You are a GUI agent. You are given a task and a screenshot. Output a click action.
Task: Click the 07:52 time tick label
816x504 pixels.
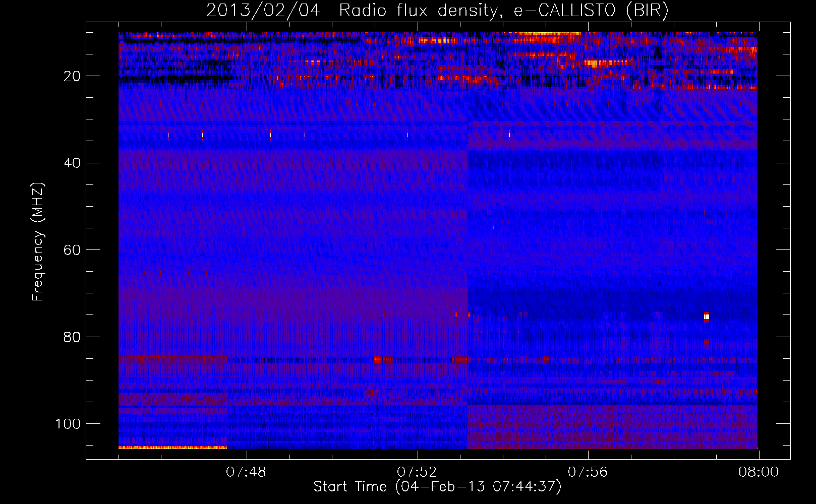pos(417,472)
